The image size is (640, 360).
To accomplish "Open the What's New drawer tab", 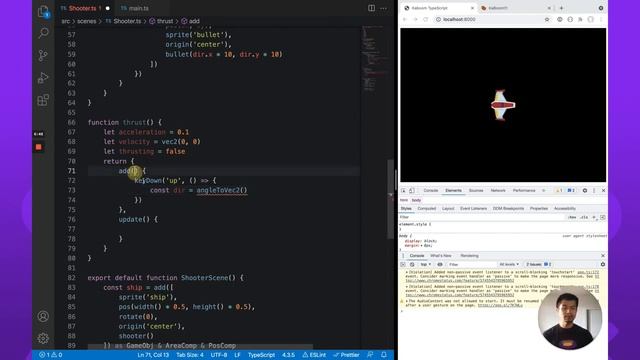I will [x=441, y=256].
